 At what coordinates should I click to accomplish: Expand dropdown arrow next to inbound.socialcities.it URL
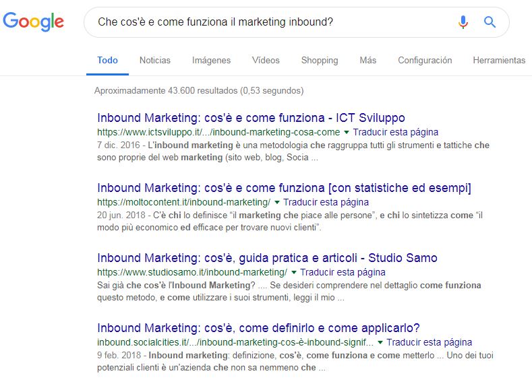pos(380,343)
